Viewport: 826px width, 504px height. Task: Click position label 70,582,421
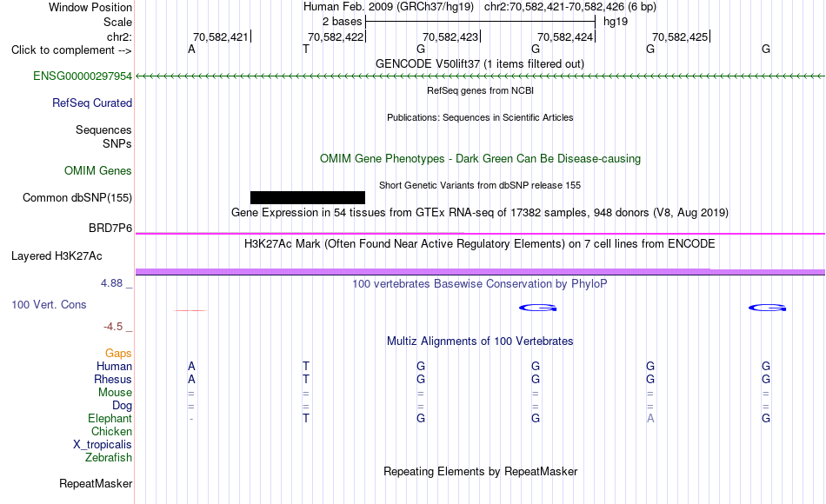coord(220,36)
